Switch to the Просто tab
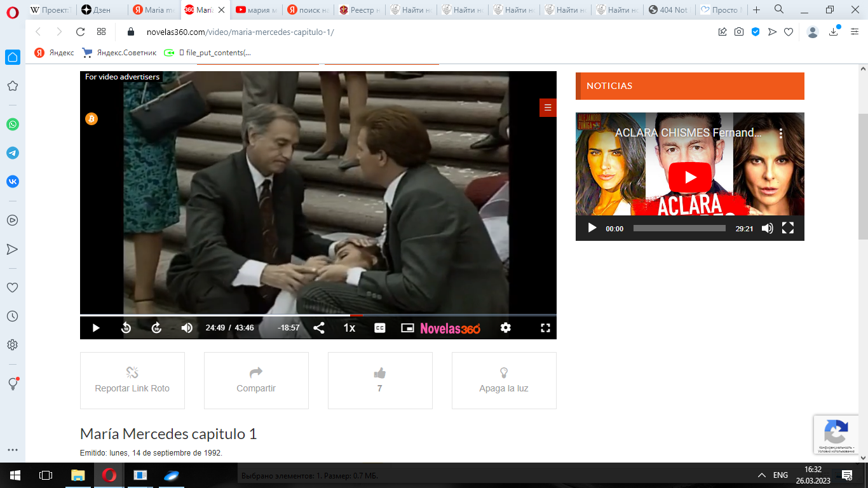 720,10
